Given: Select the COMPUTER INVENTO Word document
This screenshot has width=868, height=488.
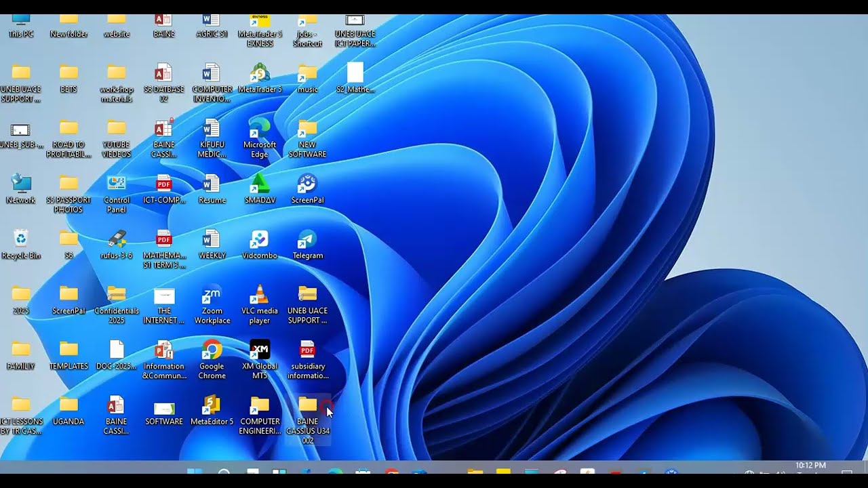Looking at the screenshot, I should (x=212, y=83).
